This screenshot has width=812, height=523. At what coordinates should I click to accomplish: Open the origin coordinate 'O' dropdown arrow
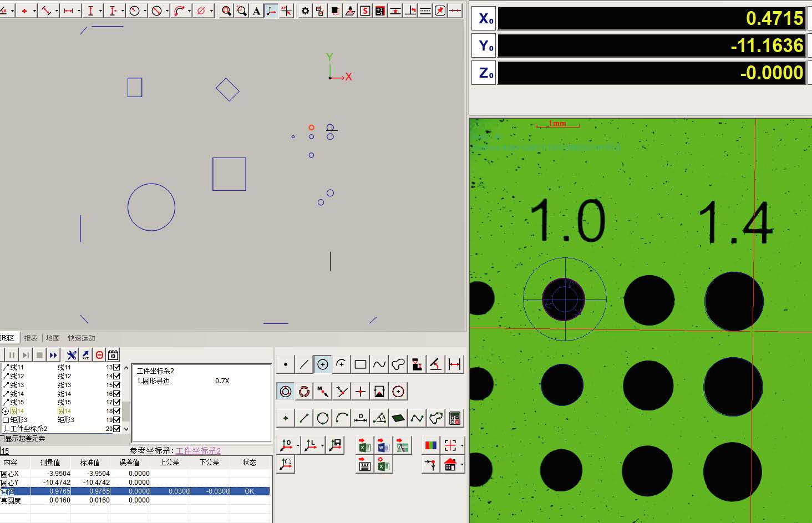click(x=298, y=445)
